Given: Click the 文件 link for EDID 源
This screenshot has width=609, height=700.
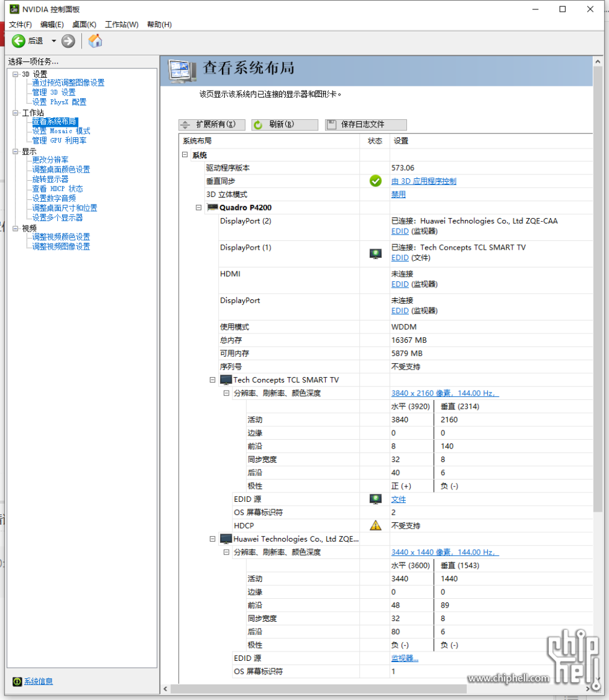Looking at the screenshot, I should point(398,499).
